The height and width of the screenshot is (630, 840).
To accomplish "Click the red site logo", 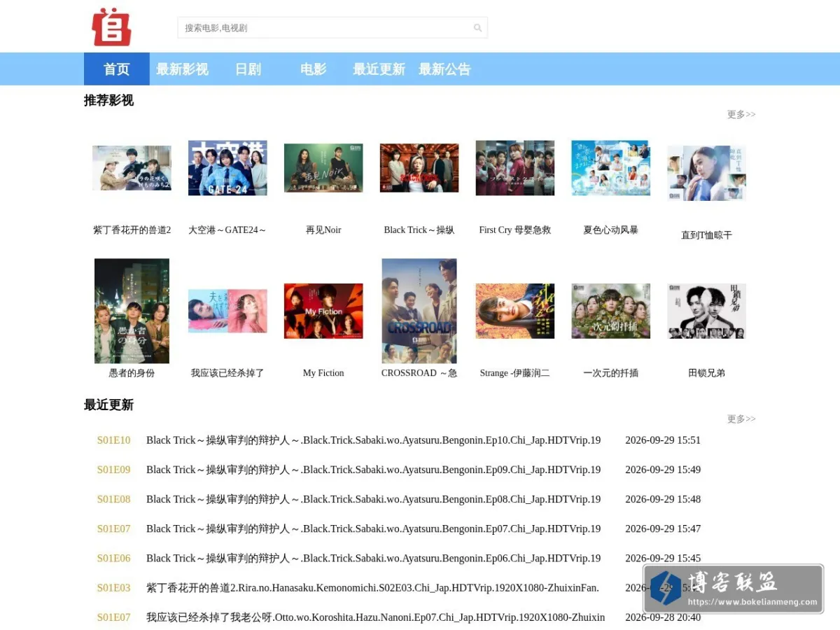I will click(x=111, y=27).
